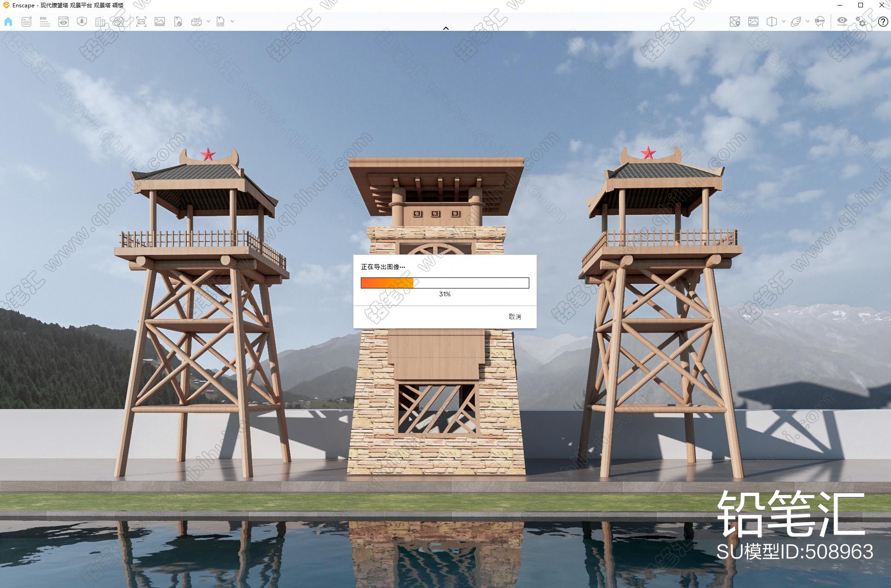Collapse the toolbar with the top chevron
This screenshot has height=588, width=891.
(x=445, y=28)
